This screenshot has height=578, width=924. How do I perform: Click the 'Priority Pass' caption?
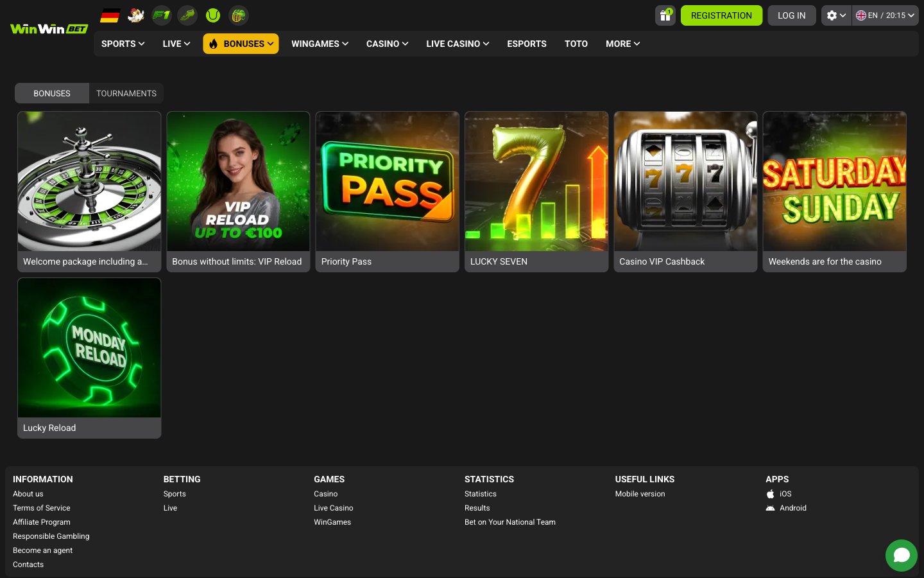pos(346,261)
